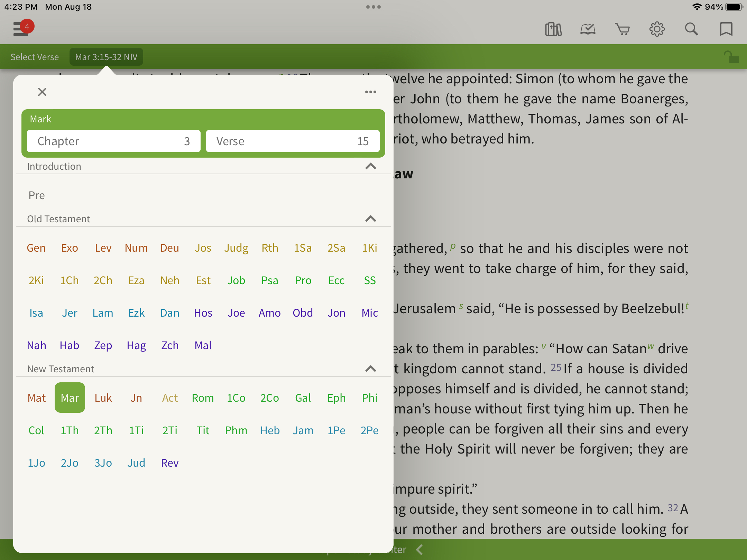This screenshot has width=747, height=560.
Task: Select the book Pro
Action: (x=303, y=280)
